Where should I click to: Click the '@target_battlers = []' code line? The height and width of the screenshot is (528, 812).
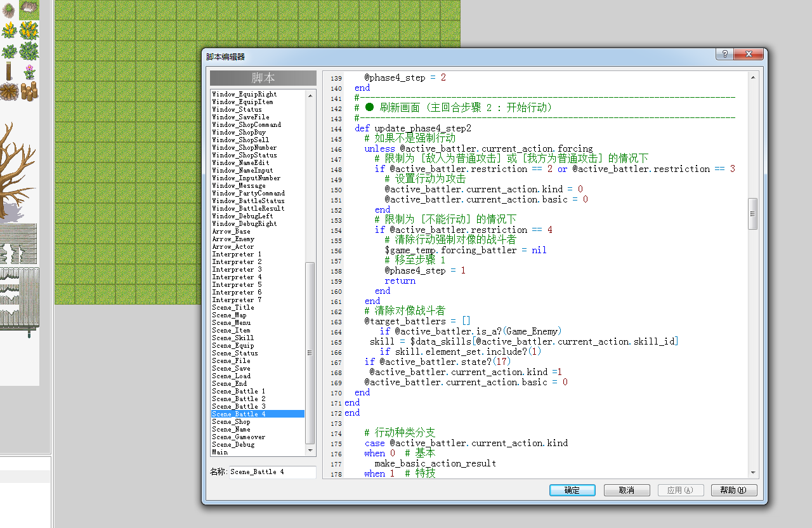417,321
